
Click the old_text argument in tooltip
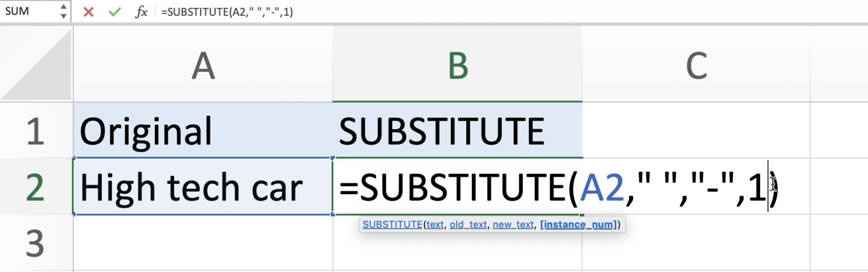coord(468,225)
